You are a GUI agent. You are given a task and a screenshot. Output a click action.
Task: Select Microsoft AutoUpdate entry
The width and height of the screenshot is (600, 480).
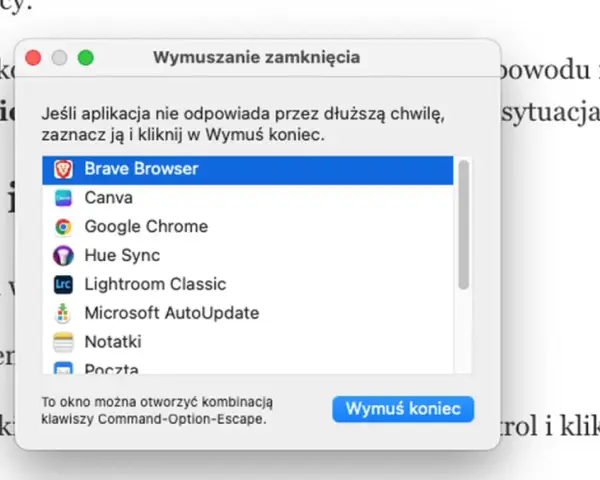[x=248, y=313]
